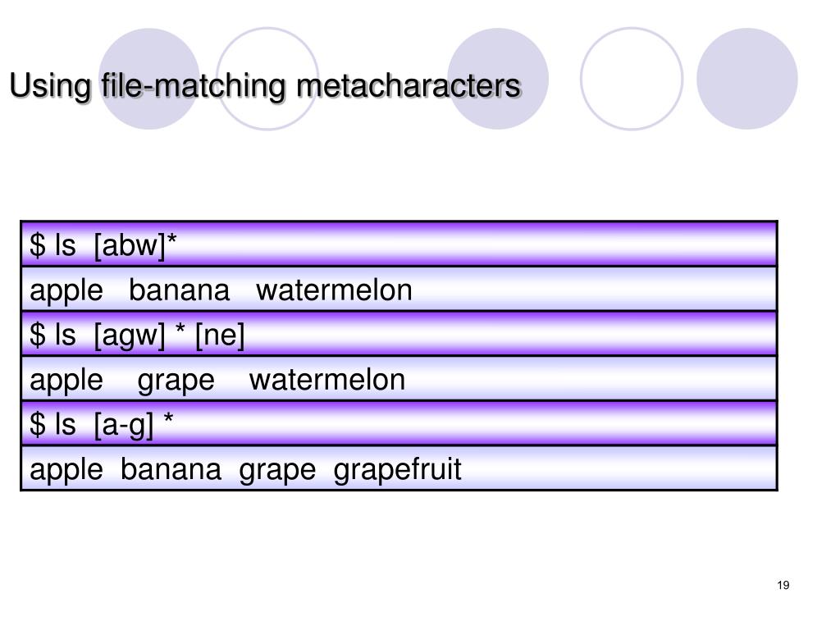Click the filled circle behind 'metacharacters'
The width and height of the screenshot is (840, 630).
[498, 79]
